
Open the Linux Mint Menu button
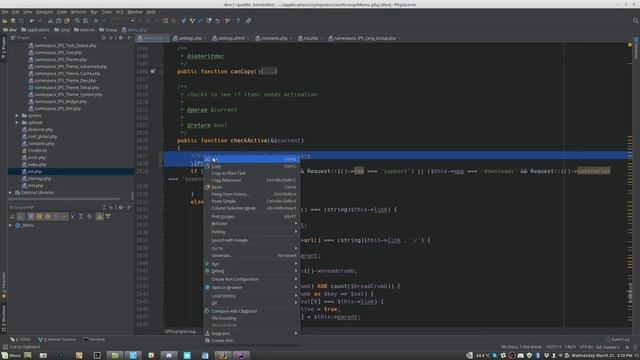click(x=11, y=356)
